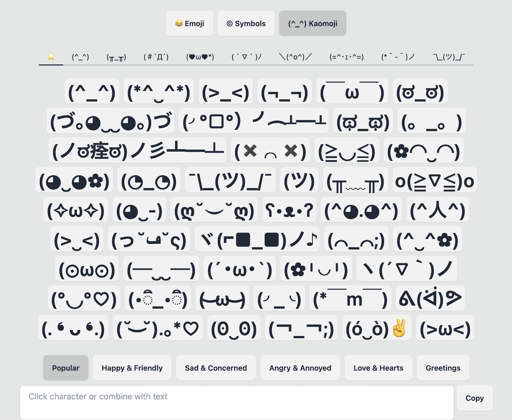Click the table flip kaomoji (╯°□°)
This screenshot has height=420, width=512.
[253, 121]
